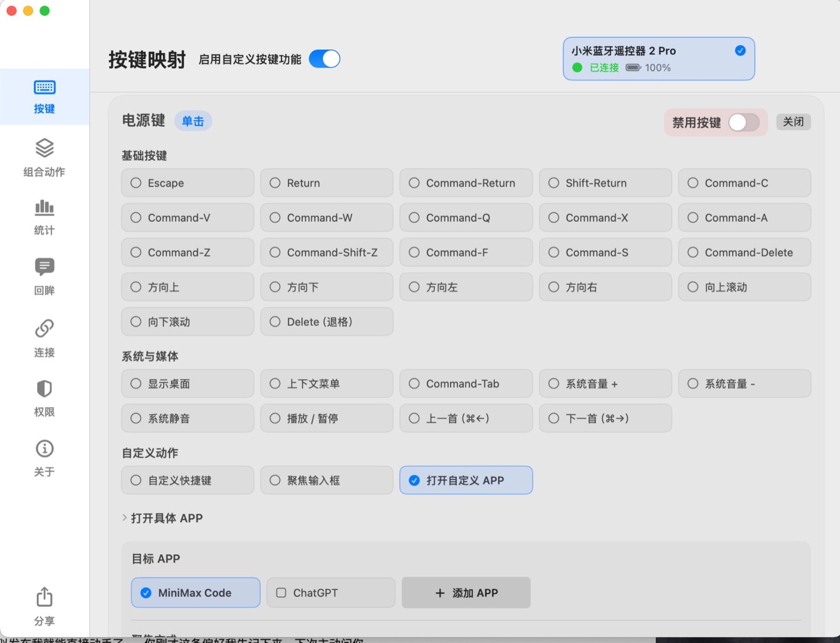Choose the 系统音量 + option
Viewport: 840px width, 643px height.
(x=605, y=383)
